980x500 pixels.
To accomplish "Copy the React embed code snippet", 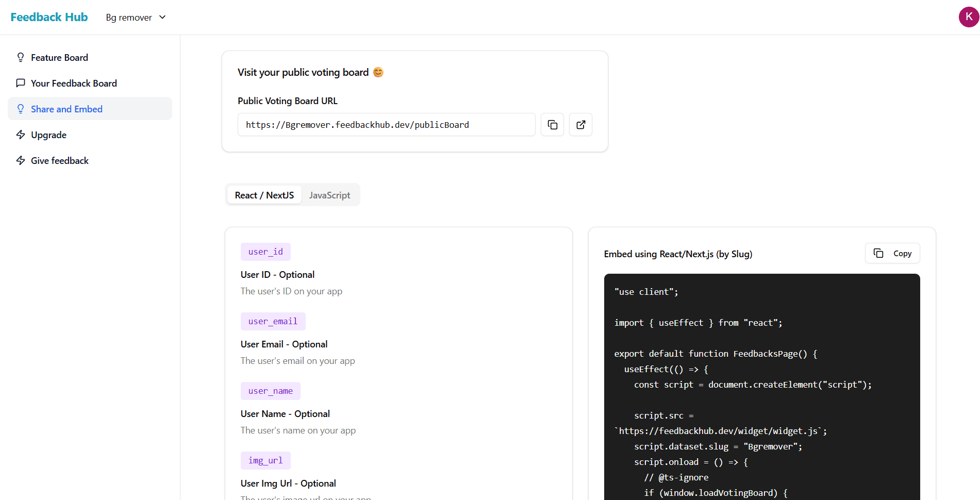I will pyautogui.click(x=892, y=253).
